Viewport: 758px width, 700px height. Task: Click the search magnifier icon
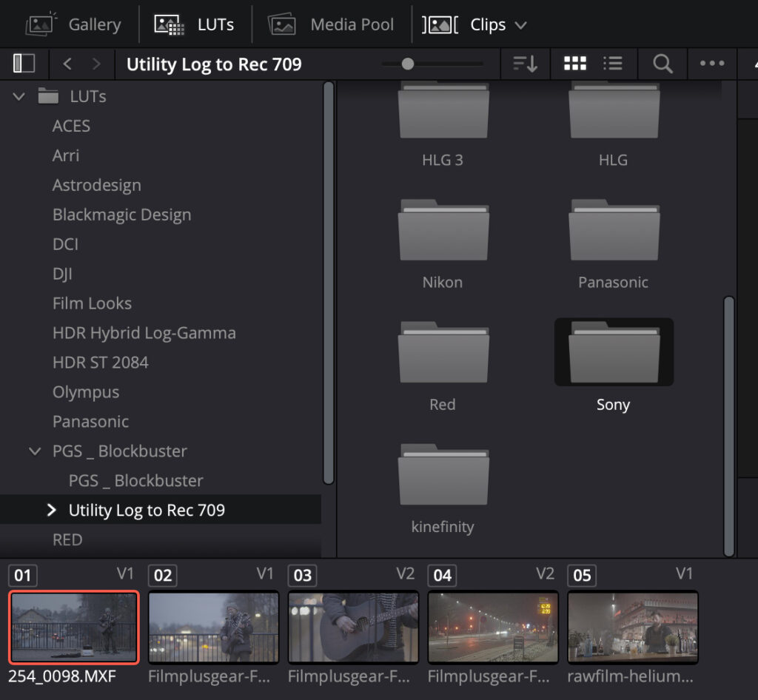click(663, 64)
